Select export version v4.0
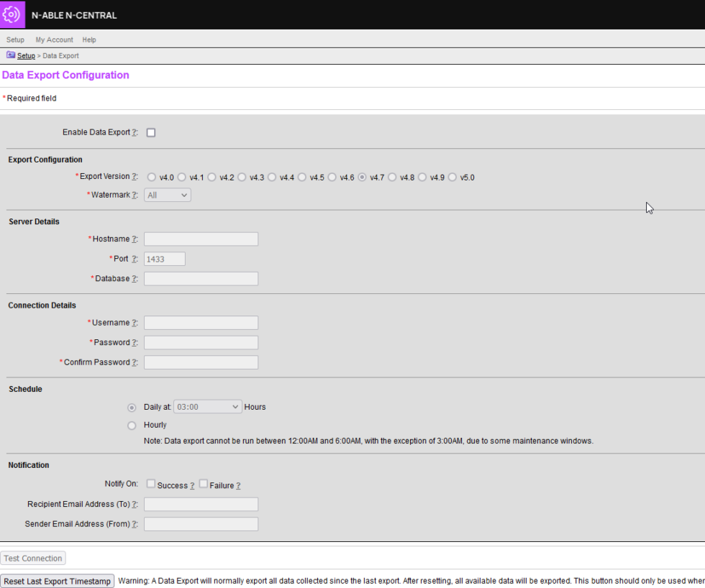This screenshot has width=705, height=588. [x=152, y=178]
